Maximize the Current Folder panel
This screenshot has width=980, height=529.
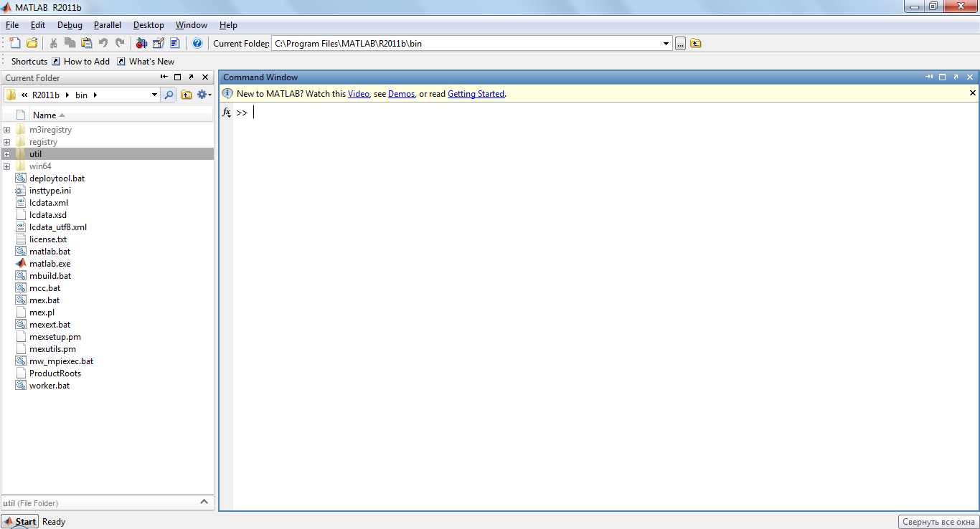click(178, 77)
